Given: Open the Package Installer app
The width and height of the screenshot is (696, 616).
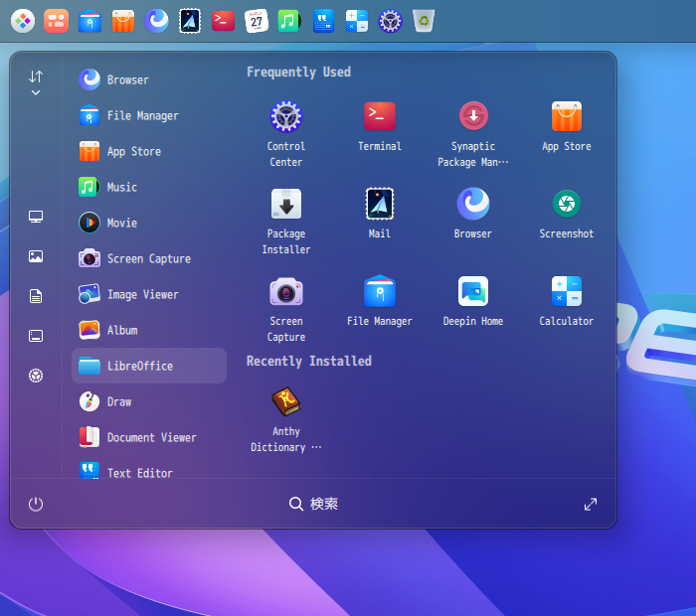Looking at the screenshot, I should tap(286, 205).
